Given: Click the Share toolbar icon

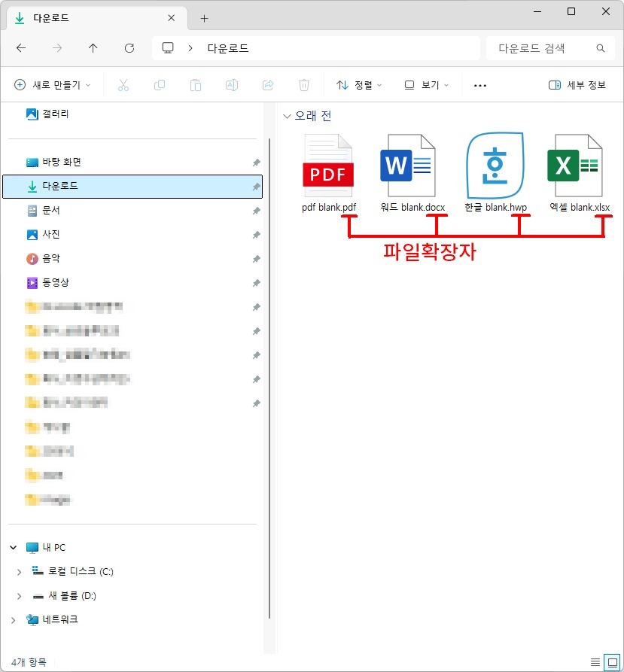Looking at the screenshot, I should [268, 85].
